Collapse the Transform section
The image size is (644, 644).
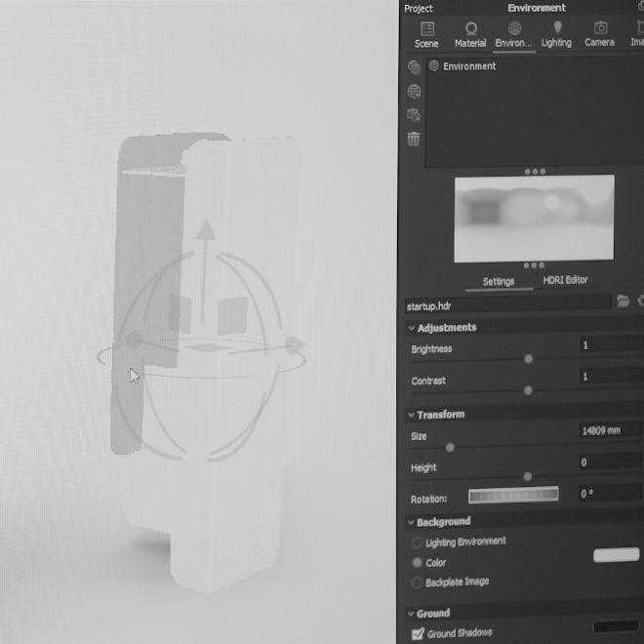pos(411,415)
